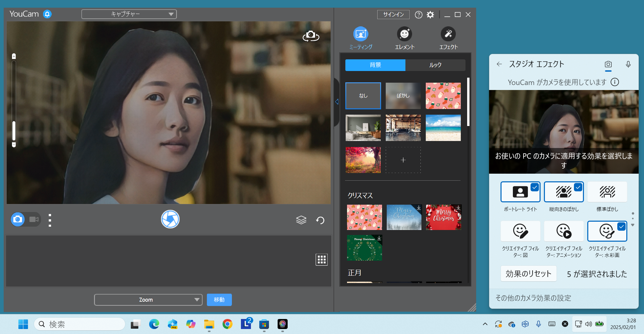Disable the Portrait Light (ポートレート ライト) effect

tap(520, 192)
